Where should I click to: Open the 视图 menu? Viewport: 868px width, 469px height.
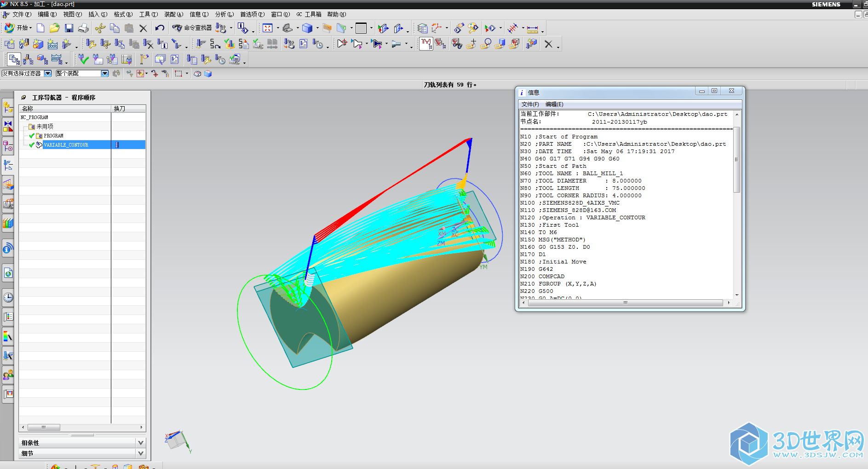click(x=73, y=14)
